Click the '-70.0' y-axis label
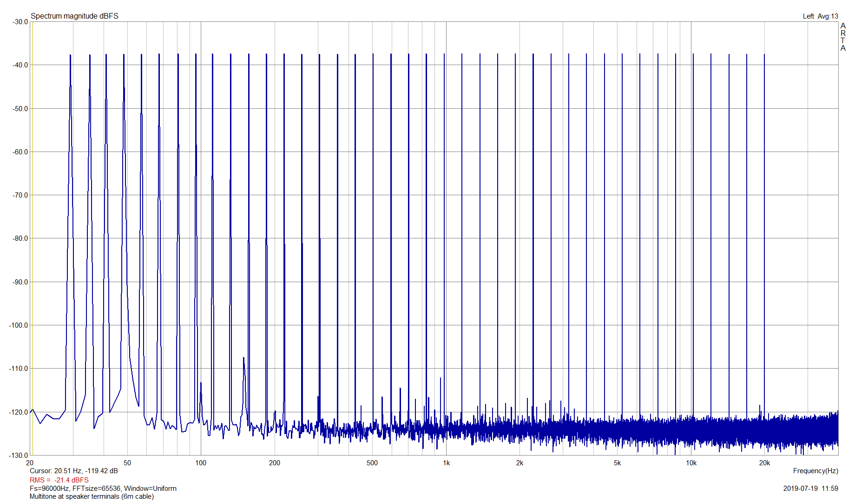868x502 pixels. [20, 195]
